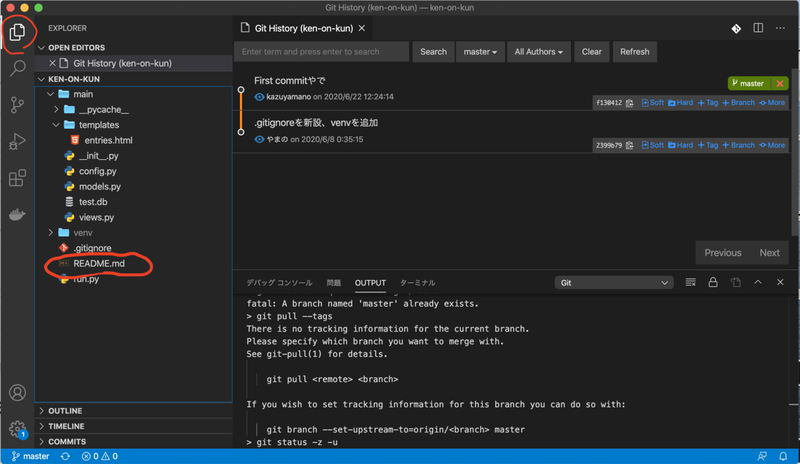
Task: Open models.py in the explorer
Action: (x=99, y=186)
